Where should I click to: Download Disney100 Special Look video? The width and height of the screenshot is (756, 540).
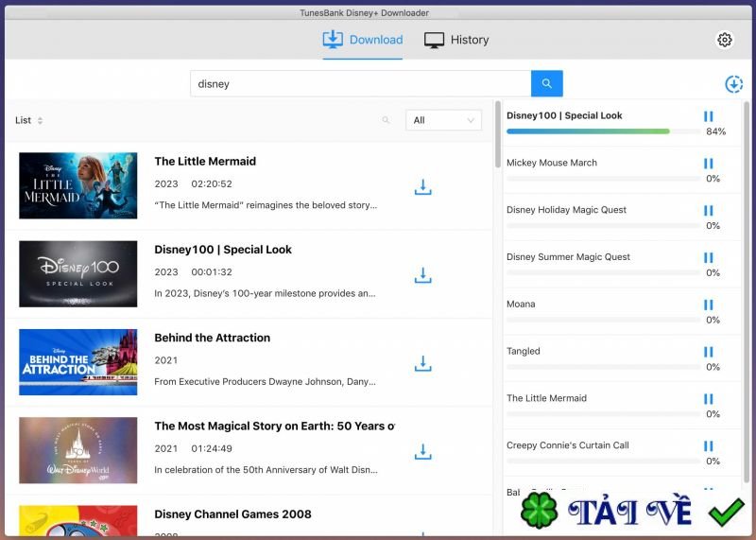point(422,275)
